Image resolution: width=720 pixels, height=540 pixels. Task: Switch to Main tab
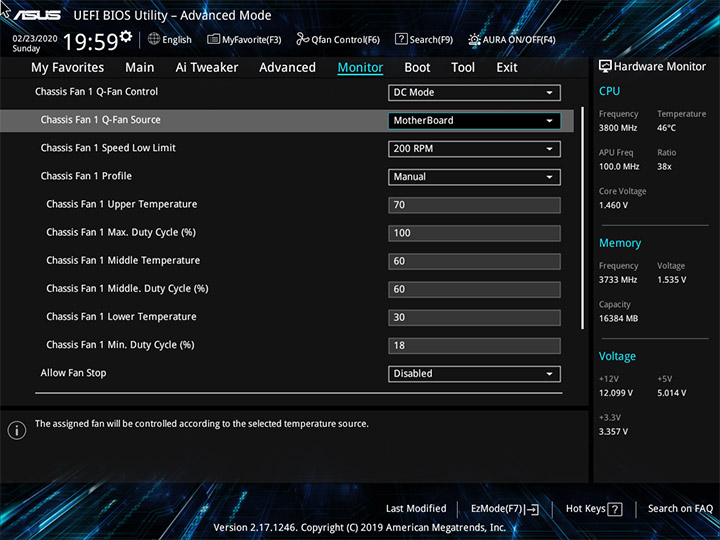[x=140, y=68]
